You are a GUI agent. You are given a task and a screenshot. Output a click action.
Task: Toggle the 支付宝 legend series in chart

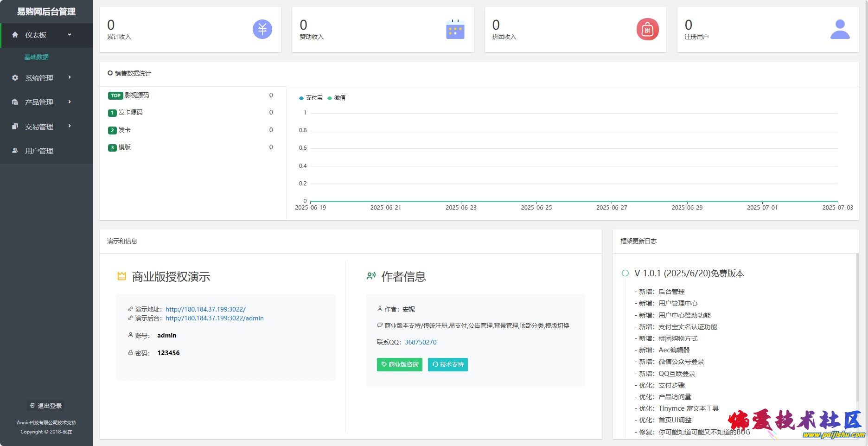point(311,98)
